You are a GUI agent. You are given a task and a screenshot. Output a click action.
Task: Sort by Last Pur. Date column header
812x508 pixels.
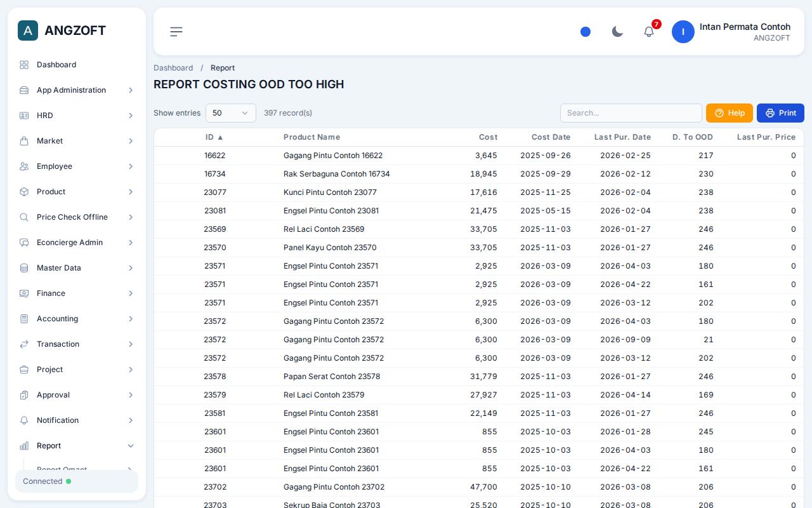pos(622,137)
